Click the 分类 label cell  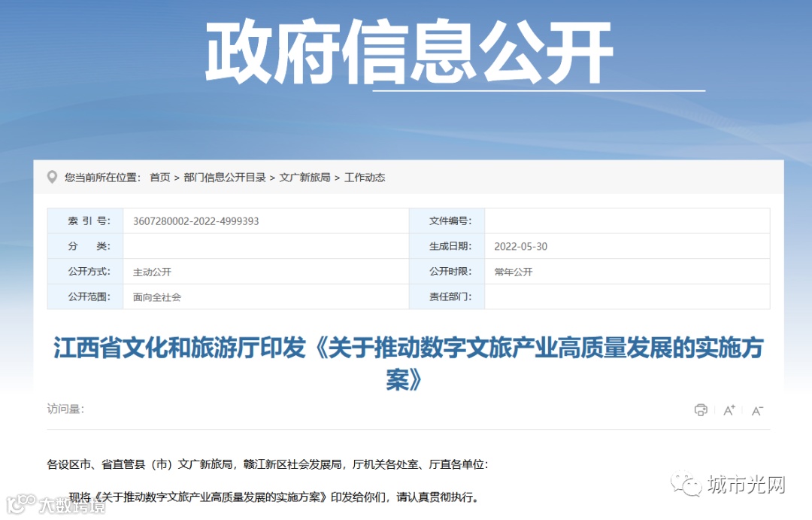pyautogui.click(x=86, y=246)
